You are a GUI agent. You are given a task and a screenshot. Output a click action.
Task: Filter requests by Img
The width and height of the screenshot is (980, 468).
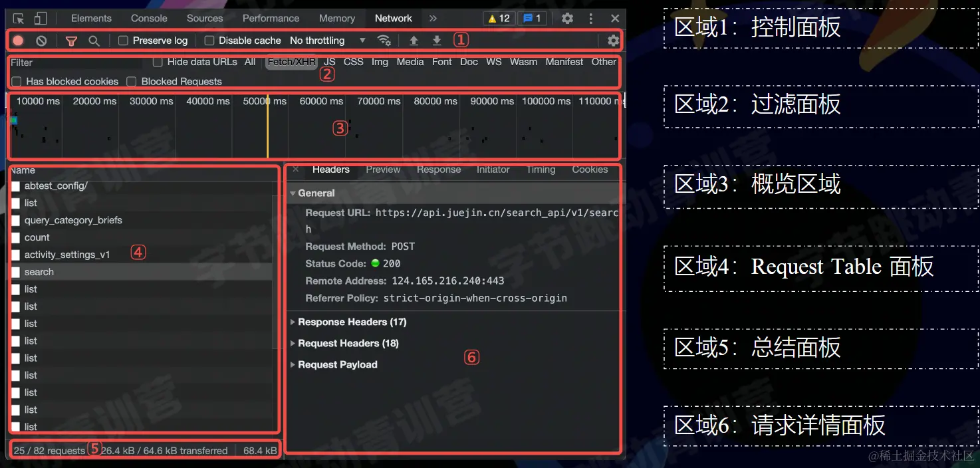click(x=380, y=62)
